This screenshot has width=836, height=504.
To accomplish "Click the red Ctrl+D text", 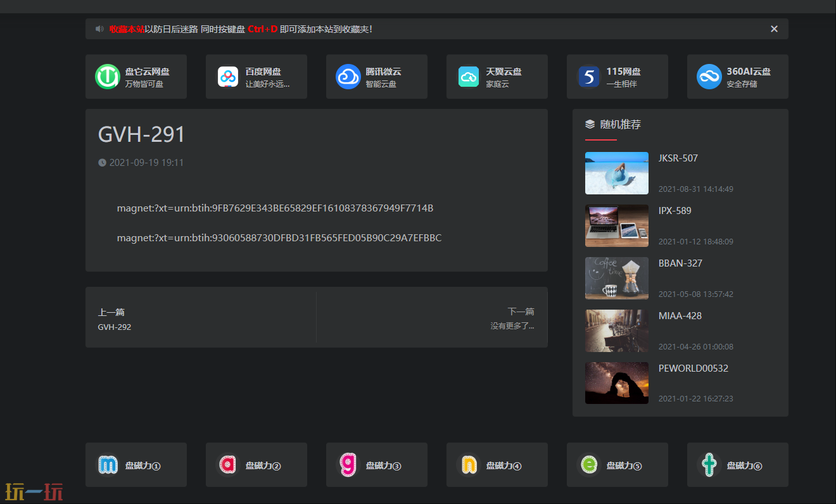I will point(262,29).
